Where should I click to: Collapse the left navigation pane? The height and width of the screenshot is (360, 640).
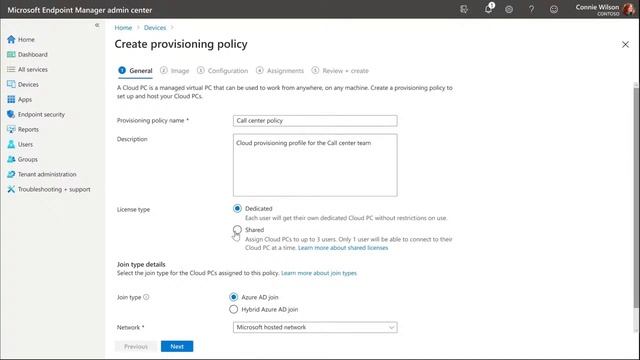point(97,25)
